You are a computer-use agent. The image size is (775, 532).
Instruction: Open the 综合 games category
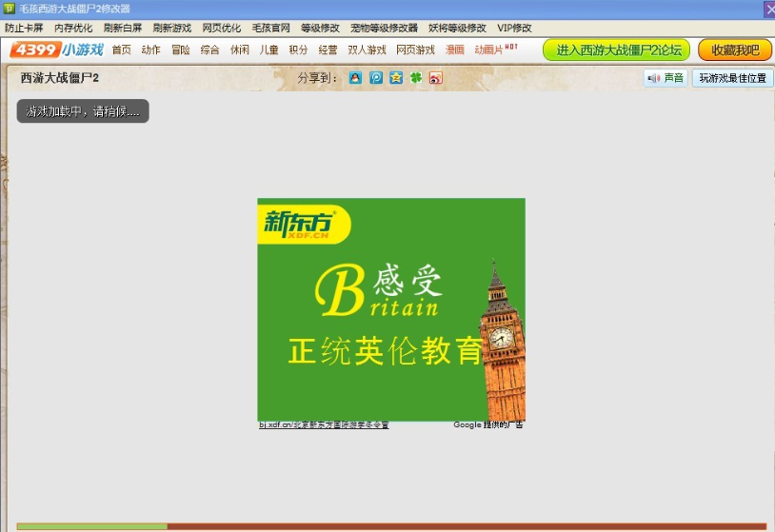[210, 49]
